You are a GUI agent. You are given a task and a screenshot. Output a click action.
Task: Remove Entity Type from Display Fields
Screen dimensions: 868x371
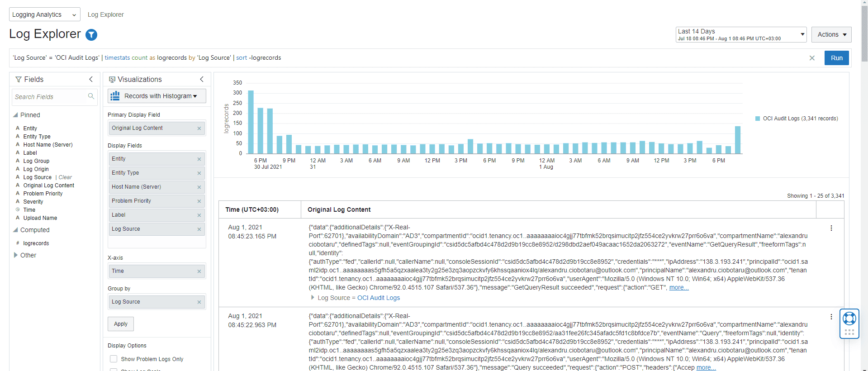[x=199, y=173]
